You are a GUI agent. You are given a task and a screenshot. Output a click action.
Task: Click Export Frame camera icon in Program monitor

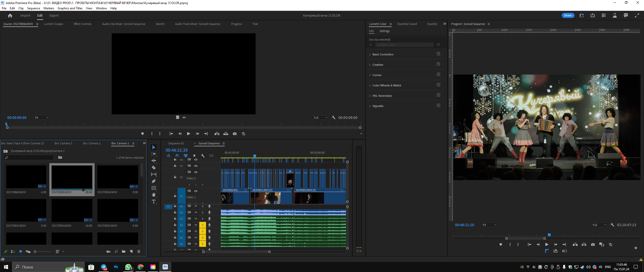[593, 245]
